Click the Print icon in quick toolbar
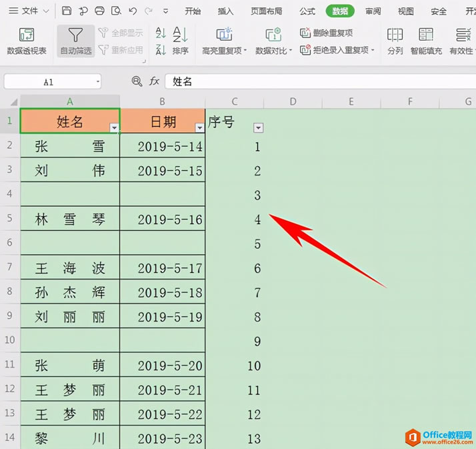The image size is (476, 449). point(99,11)
